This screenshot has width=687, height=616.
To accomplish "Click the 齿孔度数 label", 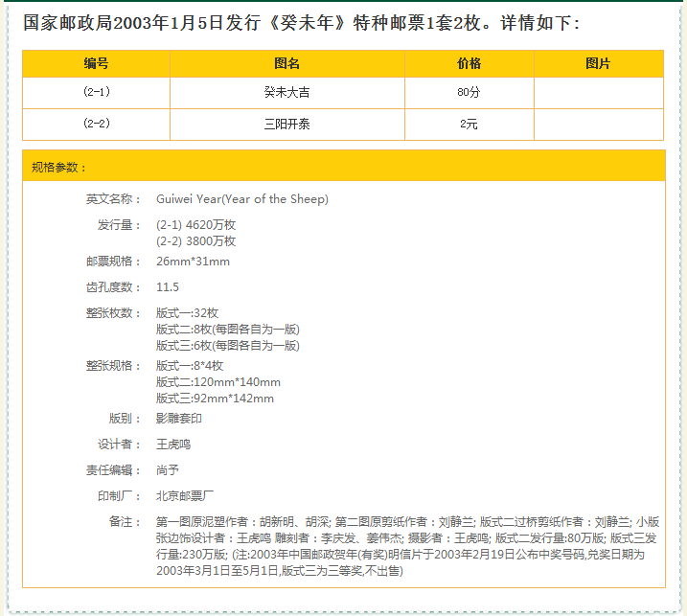I will (113, 287).
